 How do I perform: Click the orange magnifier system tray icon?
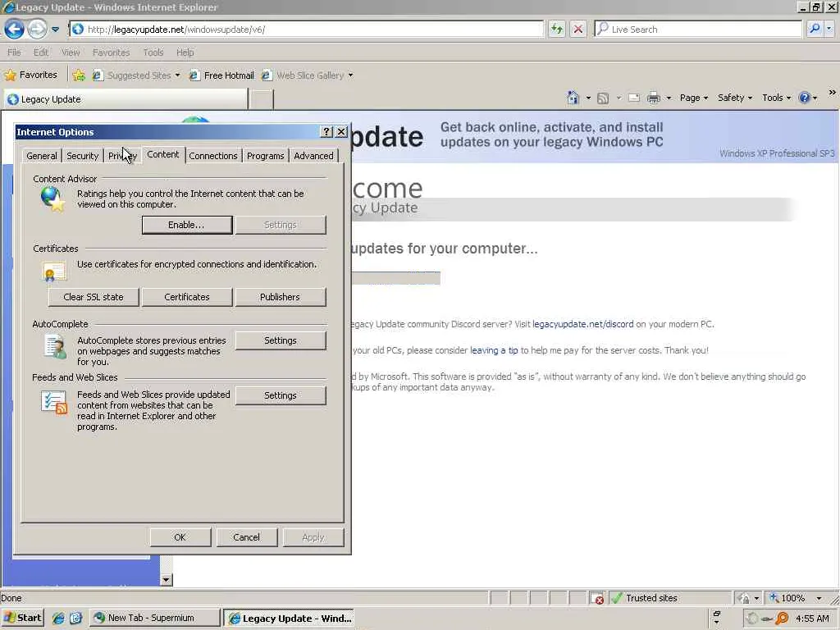click(x=783, y=619)
